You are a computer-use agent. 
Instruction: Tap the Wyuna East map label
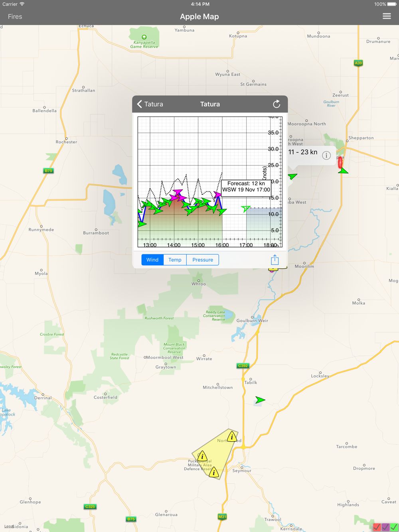click(x=228, y=75)
